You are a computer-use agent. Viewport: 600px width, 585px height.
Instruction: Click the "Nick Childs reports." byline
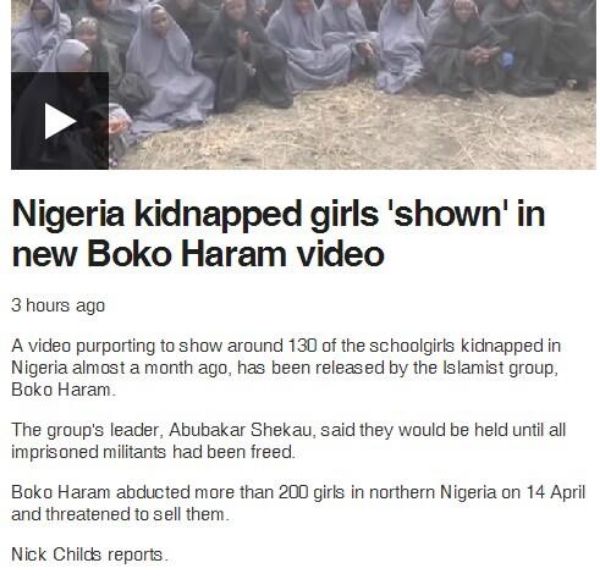pos(90,555)
